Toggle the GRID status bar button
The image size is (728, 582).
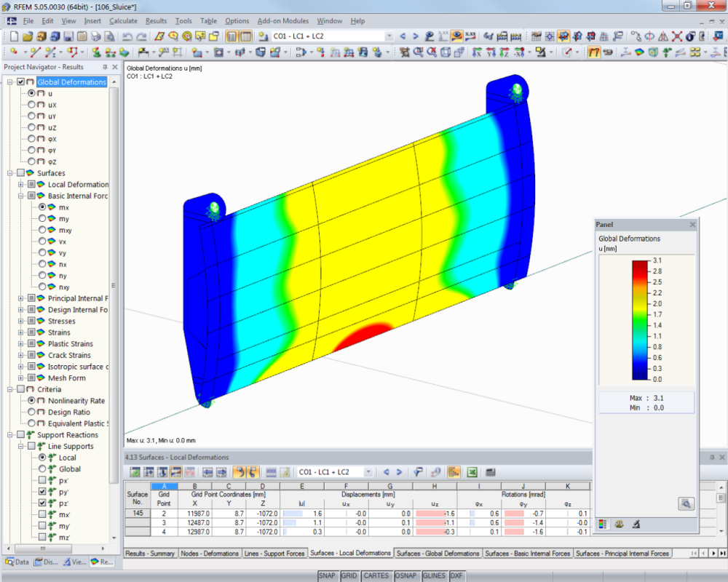click(349, 575)
